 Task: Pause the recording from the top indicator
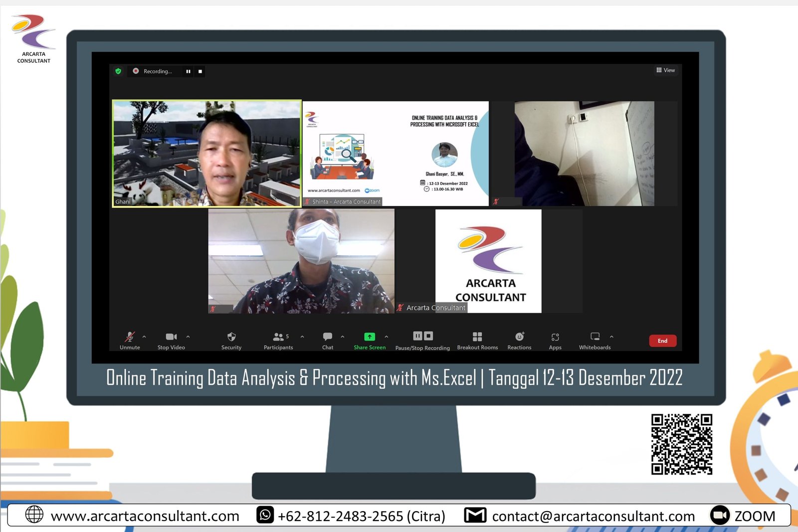[x=188, y=71]
